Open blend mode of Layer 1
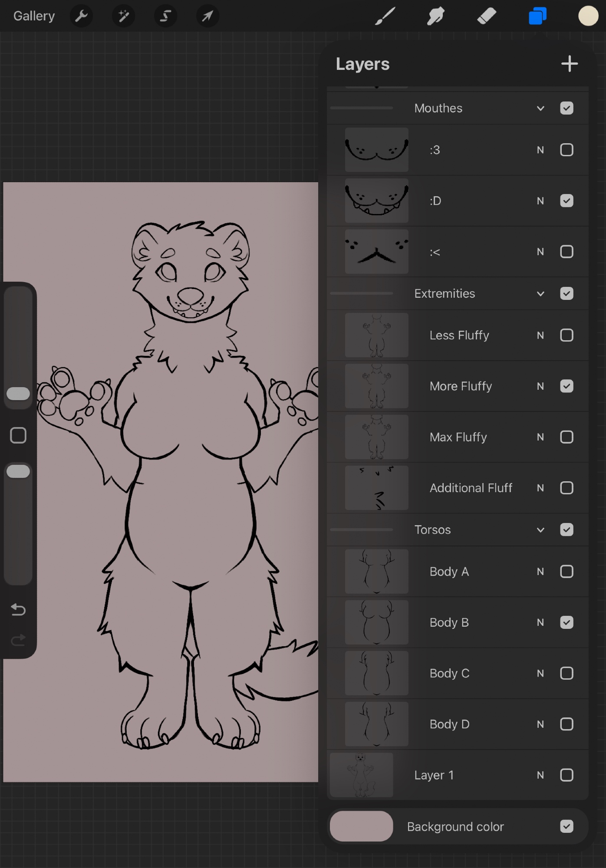 [540, 775]
